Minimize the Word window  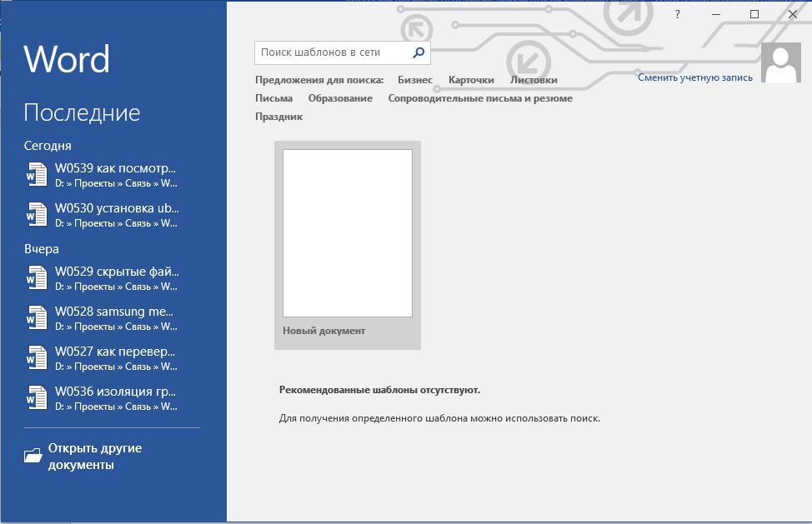pos(716,14)
